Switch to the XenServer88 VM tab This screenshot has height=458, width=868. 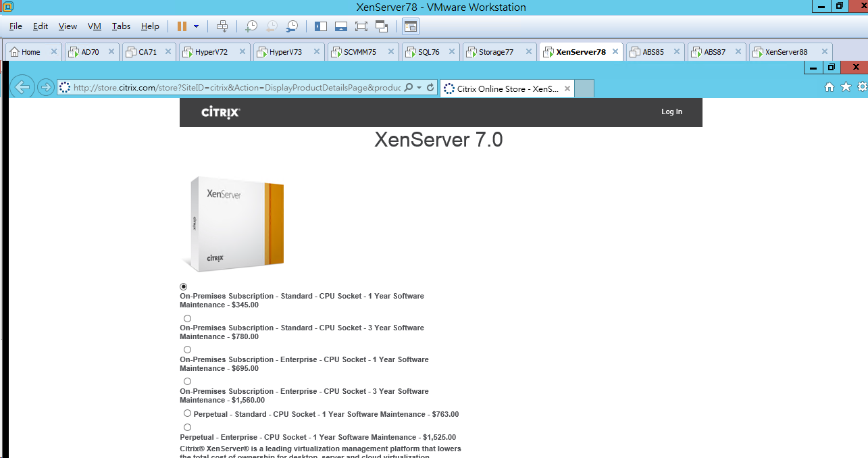[x=790, y=52]
